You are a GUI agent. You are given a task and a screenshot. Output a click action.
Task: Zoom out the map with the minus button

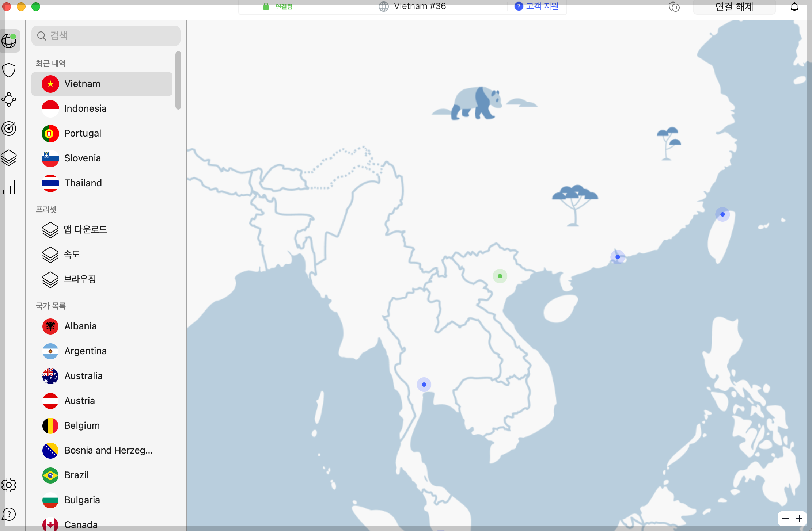[x=785, y=518]
